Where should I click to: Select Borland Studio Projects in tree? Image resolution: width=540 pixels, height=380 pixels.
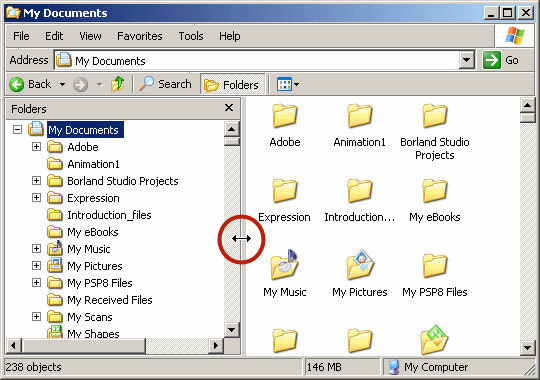click(x=123, y=181)
